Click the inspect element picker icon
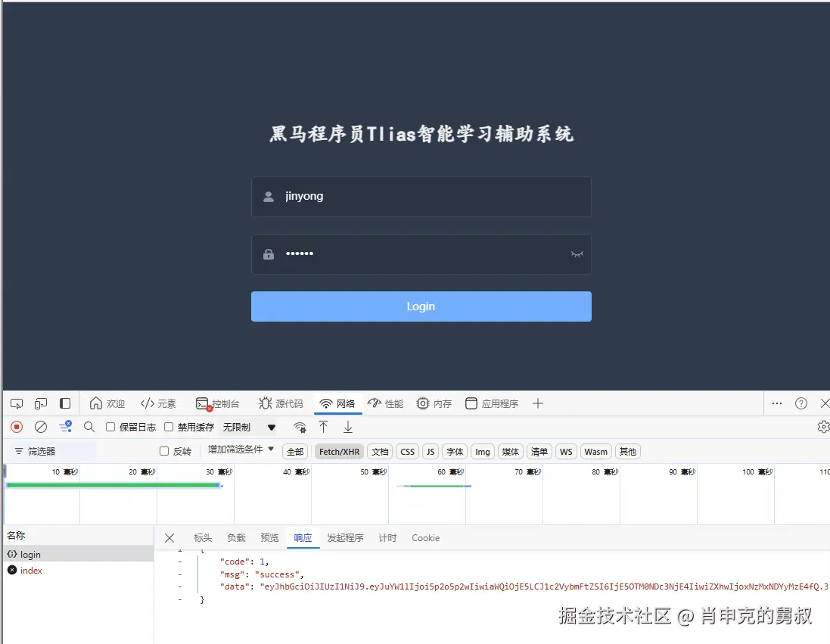 [x=17, y=403]
